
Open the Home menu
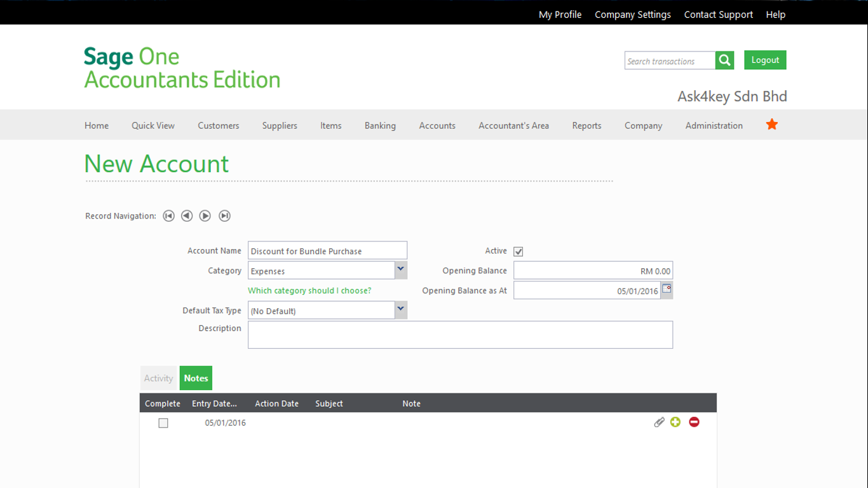pyautogui.click(x=97, y=125)
